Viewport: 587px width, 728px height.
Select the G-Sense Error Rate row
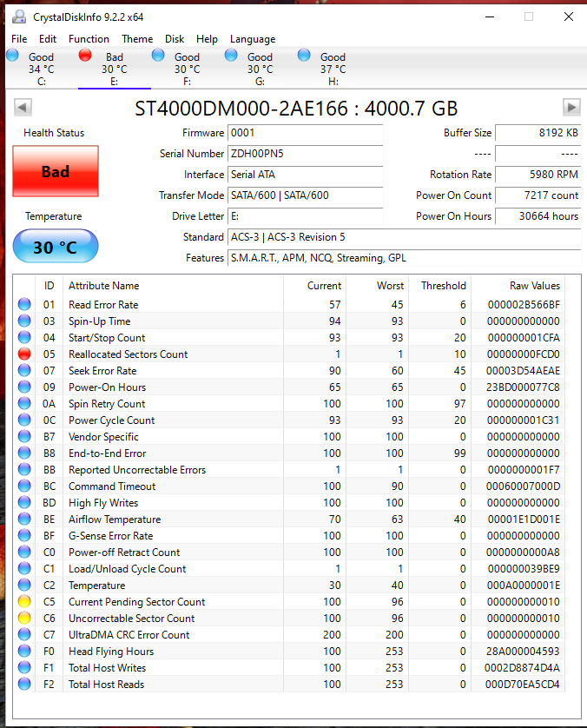tap(289, 536)
